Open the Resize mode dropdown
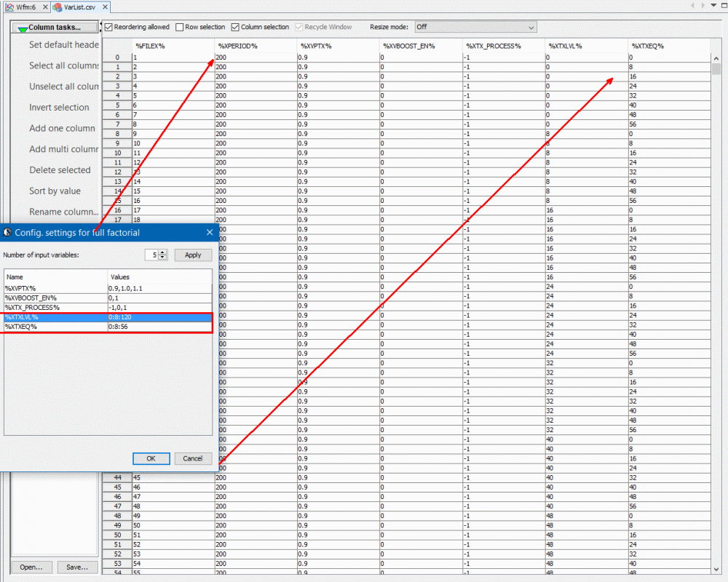The width and height of the screenshot is (728, 582). click(475, 28)
